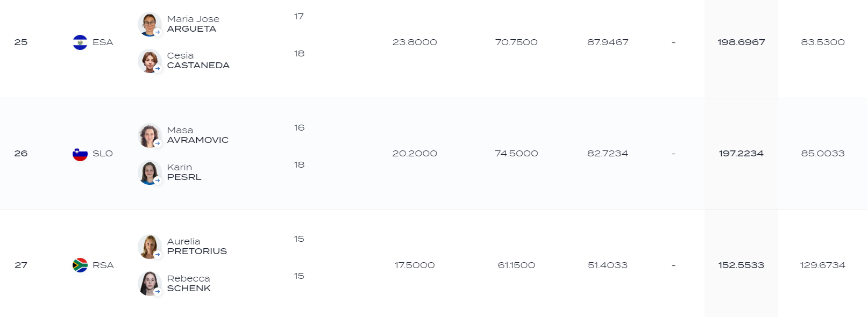Open Masa Avramovic's profile arrow badge
Image resolution: width=868 pixels, height=317 pixels.
pos(158,143)
